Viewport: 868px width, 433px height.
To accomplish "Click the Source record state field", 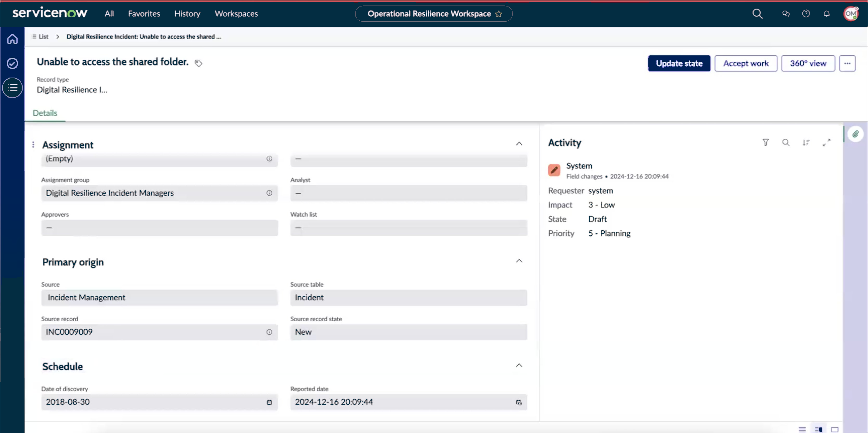I will point(409,332).
